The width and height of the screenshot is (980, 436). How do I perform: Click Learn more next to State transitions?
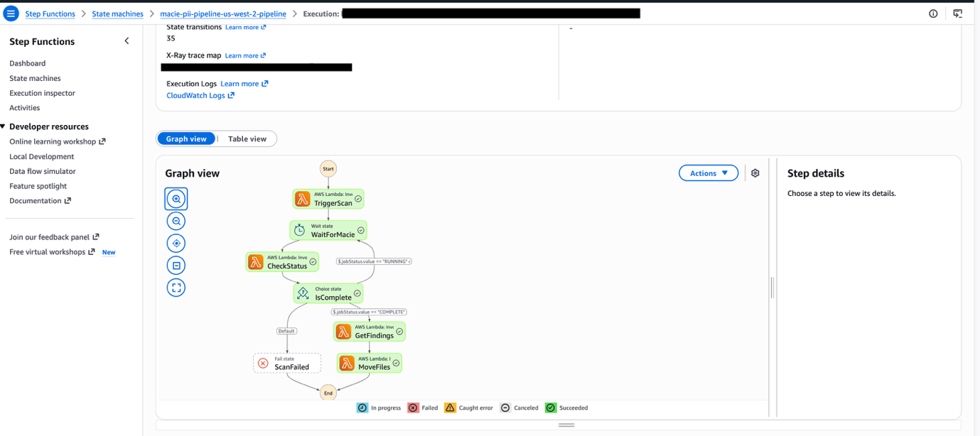(x=245, y=27)
